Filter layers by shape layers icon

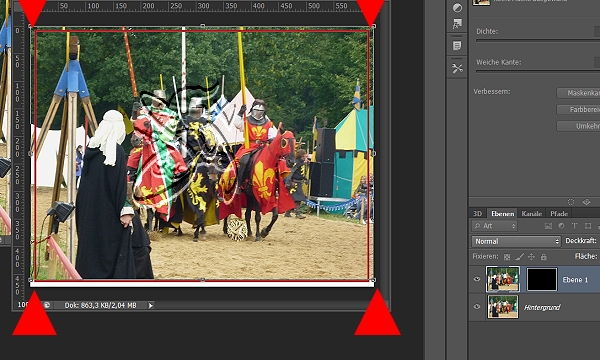pyautogui.click(x=588, y=226)
